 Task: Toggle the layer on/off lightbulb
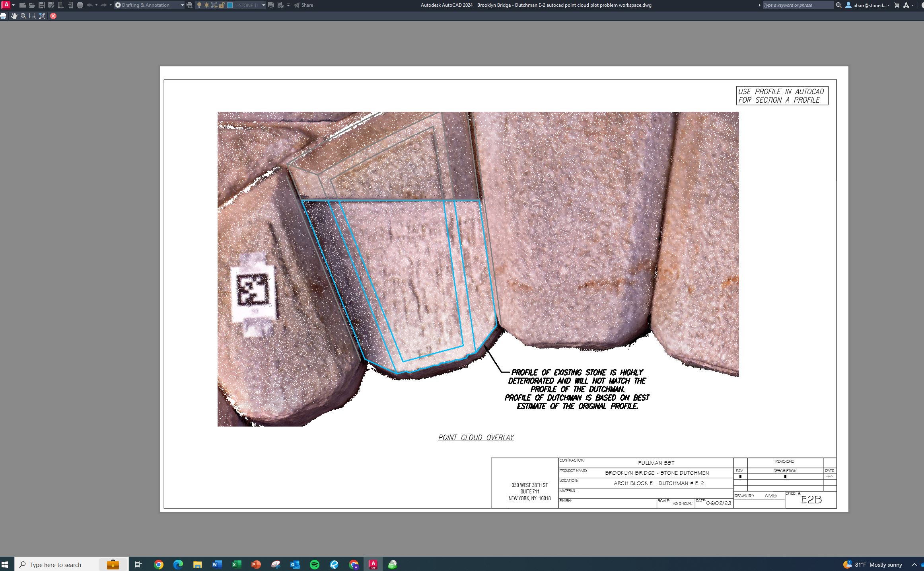pyautogui.click(x=199, y=5)
